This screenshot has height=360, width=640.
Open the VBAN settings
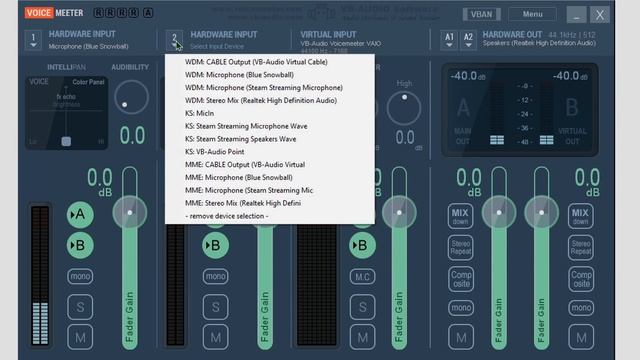coord(481,14)
